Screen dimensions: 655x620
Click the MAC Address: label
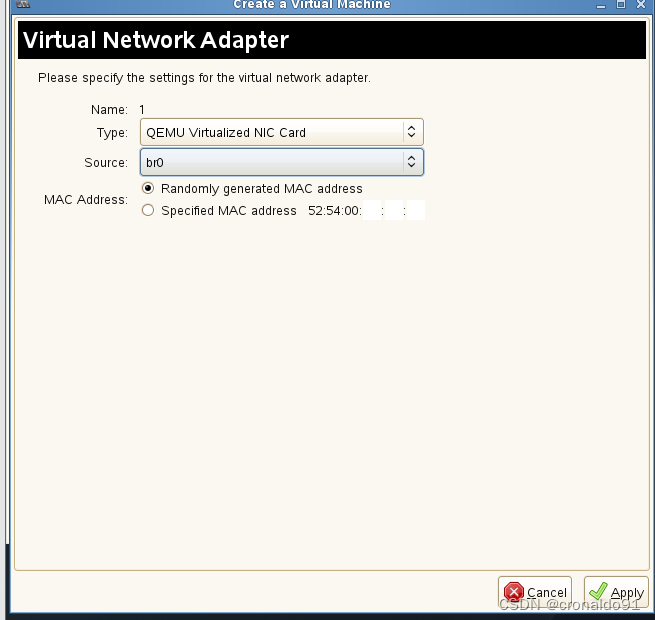click(86, 200)
